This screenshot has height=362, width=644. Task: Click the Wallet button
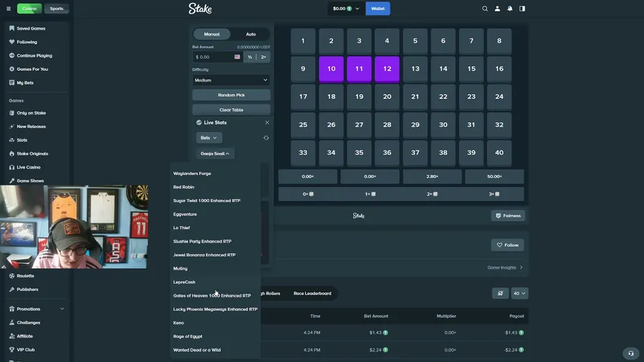point(377,8)
